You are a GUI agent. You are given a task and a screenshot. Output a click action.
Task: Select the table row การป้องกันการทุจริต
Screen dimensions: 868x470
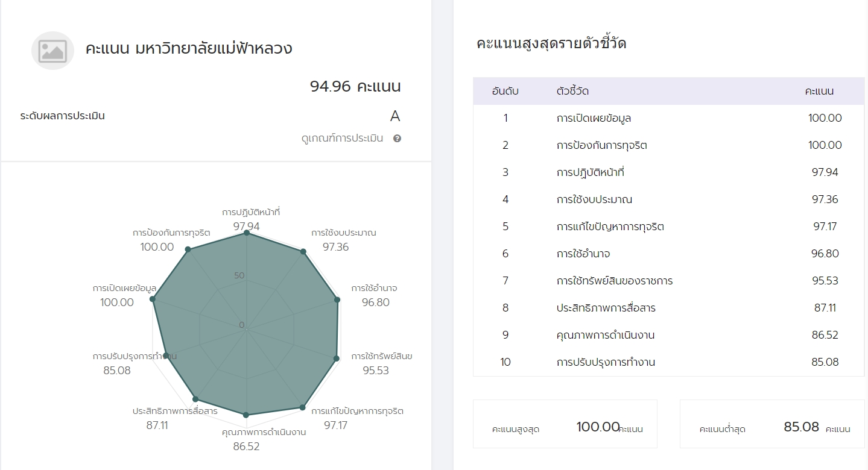click(x=668, y=145)
